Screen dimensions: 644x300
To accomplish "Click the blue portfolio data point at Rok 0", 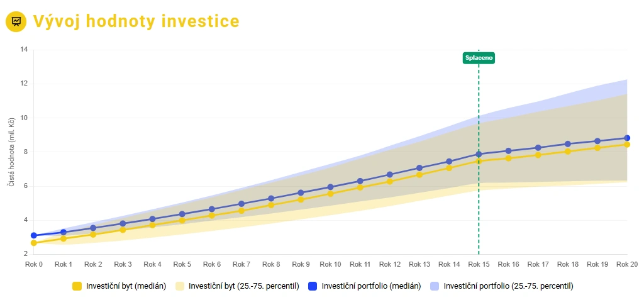I will coord(34,236).
